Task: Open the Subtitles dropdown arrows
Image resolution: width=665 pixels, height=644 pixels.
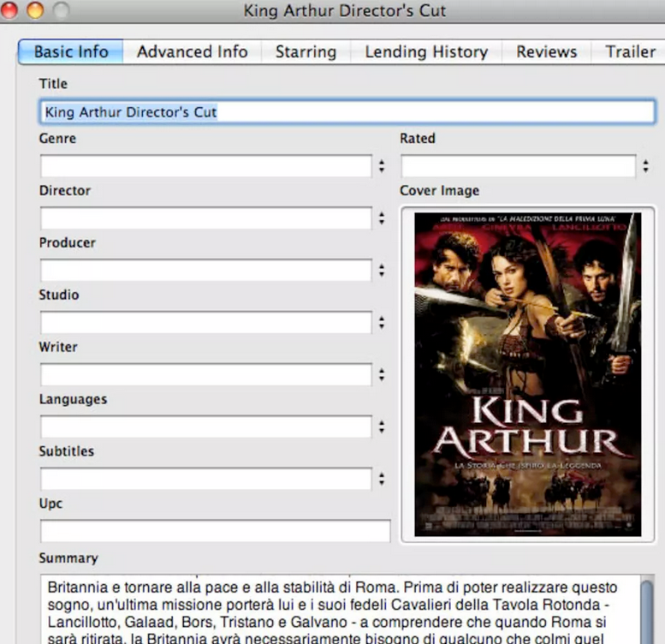Action: point(382,479)
